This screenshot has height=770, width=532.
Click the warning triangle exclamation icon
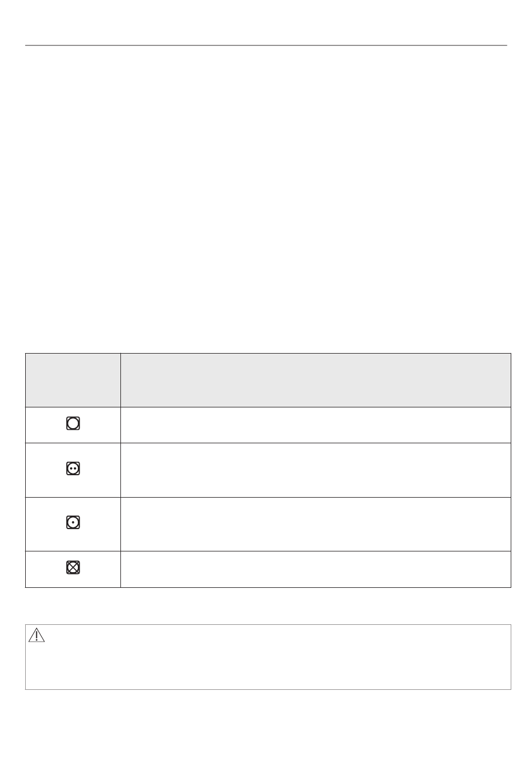pyautogui.click(x=36, y=635)
